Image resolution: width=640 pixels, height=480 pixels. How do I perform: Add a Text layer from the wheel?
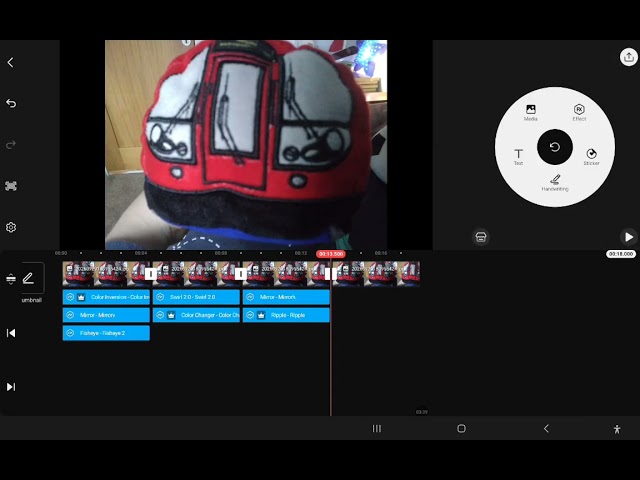518,157
